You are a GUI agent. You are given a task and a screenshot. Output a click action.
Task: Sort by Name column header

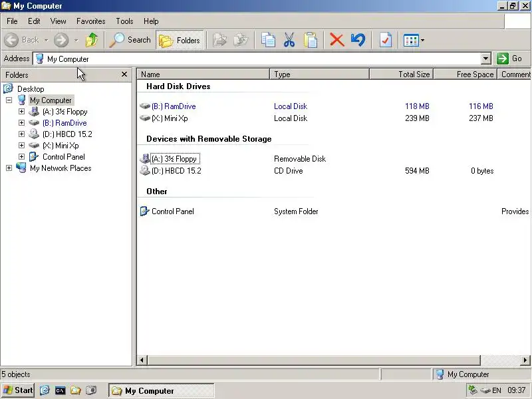tap(203, 74)
